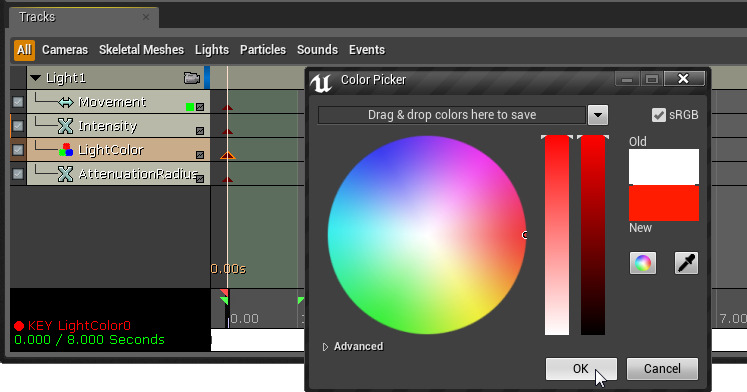Click the LightColor RGB circles icon

point(65,150)
